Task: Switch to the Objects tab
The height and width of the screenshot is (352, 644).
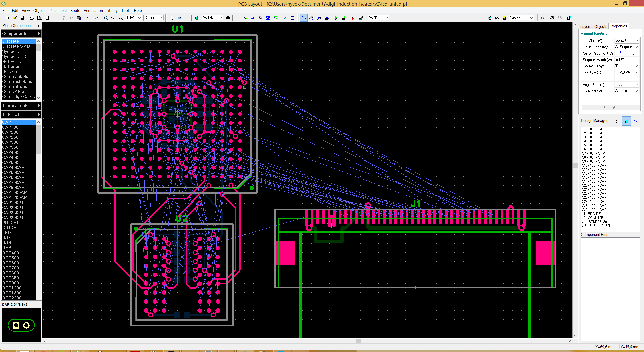Action: (601, 26)
